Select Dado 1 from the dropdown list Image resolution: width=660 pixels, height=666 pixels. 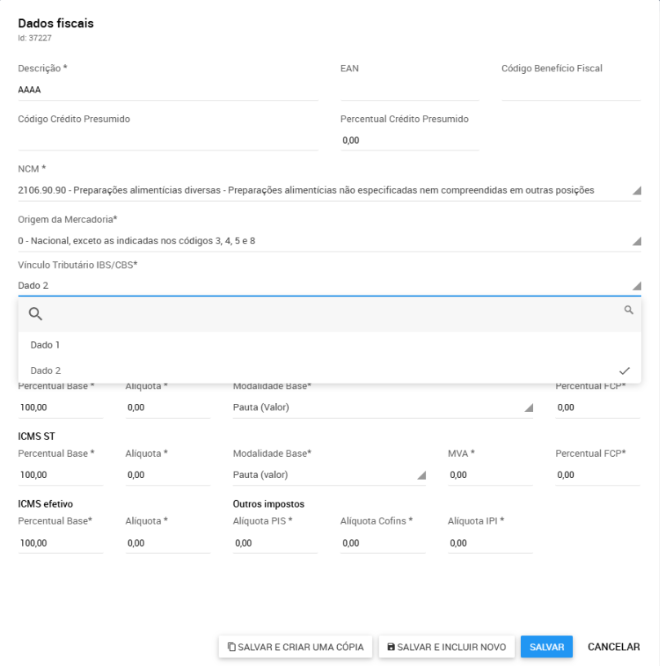(x=46, y=344)
